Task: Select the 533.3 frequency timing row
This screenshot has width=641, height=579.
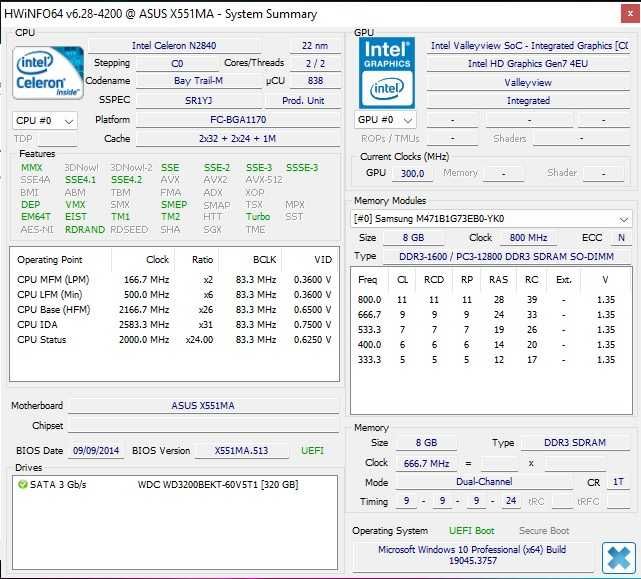Action: (490, 330)
